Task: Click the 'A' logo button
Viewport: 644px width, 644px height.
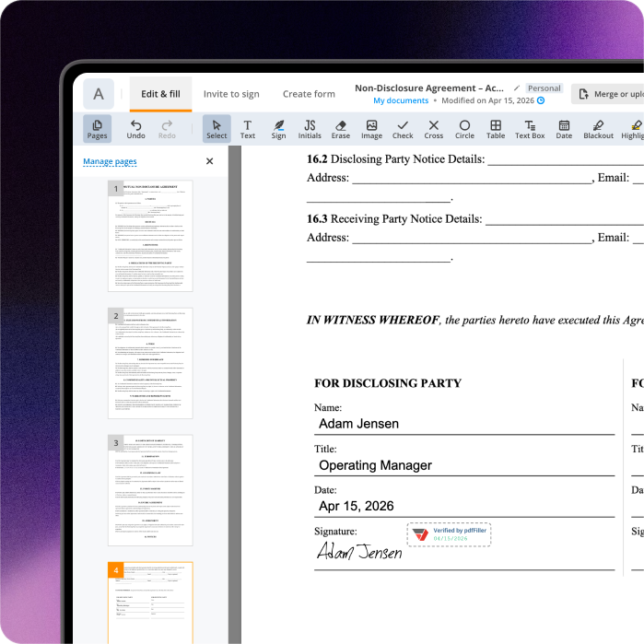Action: (99, 94)
